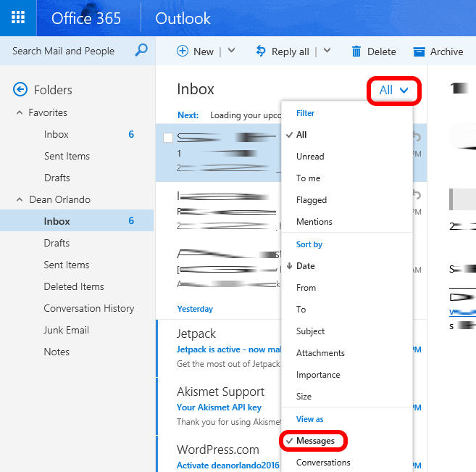The image size is (476, 472).
Task: Tick the checkbox on first inbox message
Action: point(168,138)
